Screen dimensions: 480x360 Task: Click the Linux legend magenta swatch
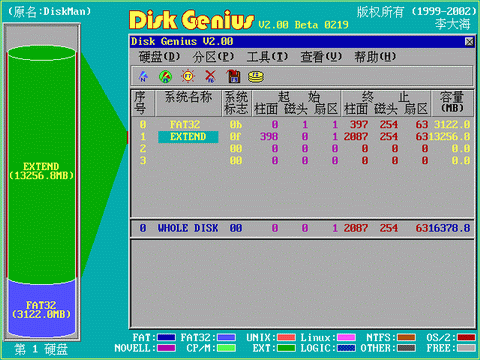pyautogui.click(x=346, y=338)
